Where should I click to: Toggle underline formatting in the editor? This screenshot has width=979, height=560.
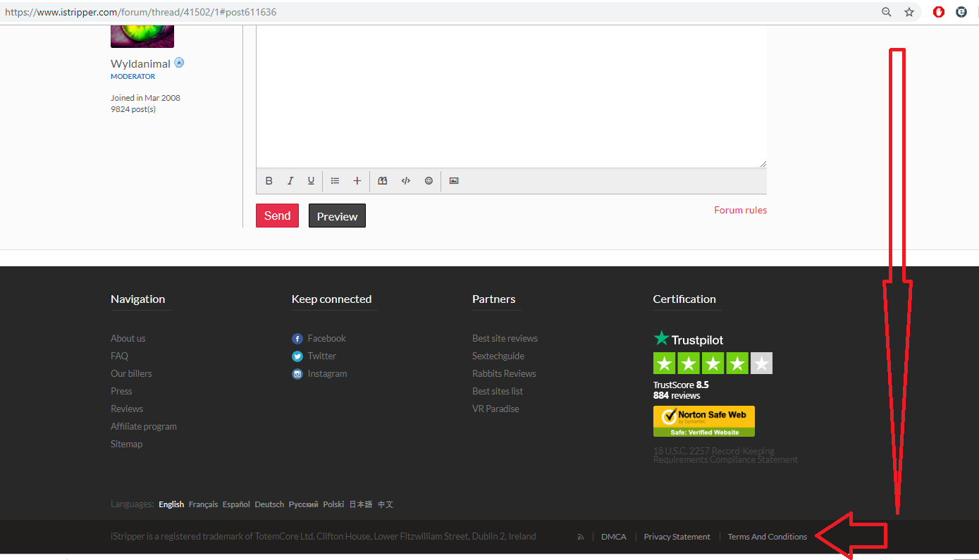click(x=311, y=181)
